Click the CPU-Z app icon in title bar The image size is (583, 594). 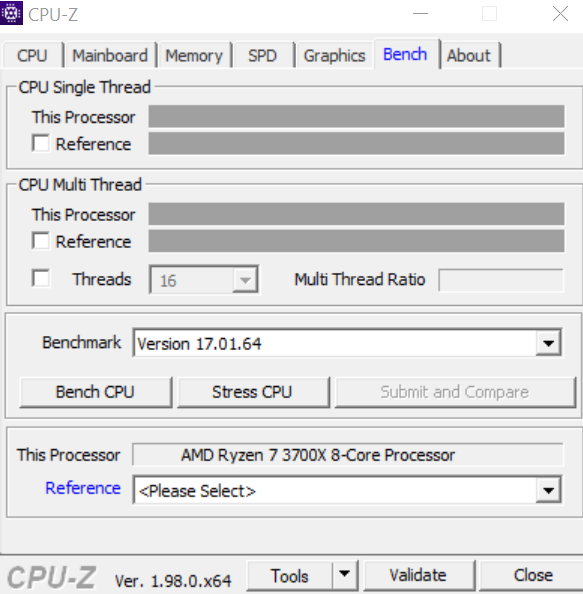tap(11, 13)
